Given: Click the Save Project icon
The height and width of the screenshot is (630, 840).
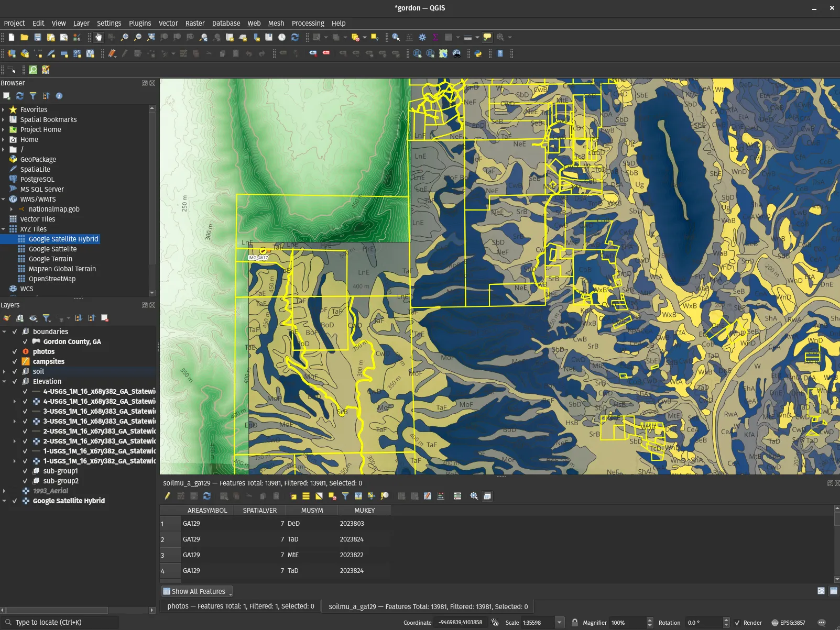Looking at the screenshot, I should click(x=38, y=37).
